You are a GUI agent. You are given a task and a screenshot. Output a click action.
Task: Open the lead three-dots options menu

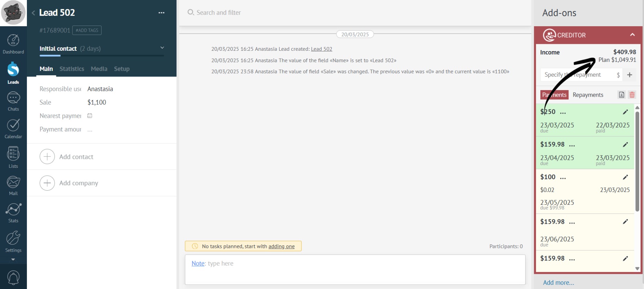161,13
